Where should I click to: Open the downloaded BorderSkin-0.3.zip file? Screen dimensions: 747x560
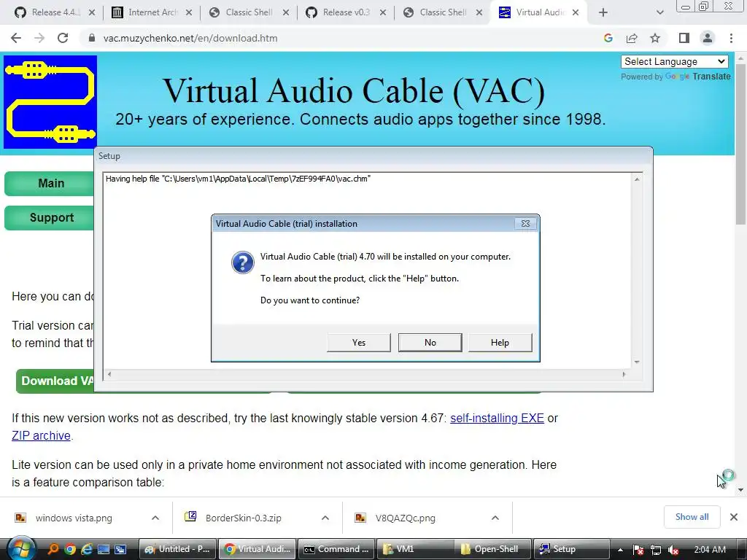(243, 518)
